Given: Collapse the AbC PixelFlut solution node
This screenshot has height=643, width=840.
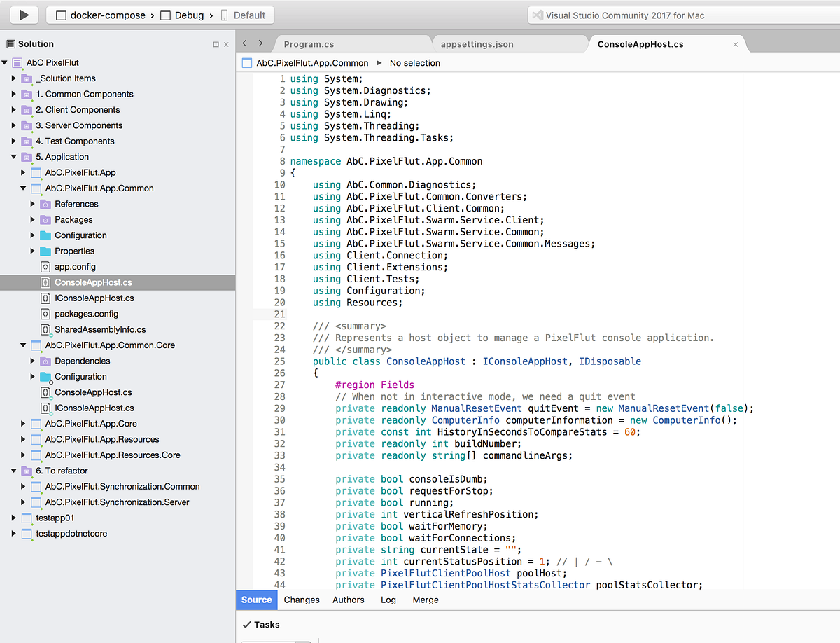Looking at the screenshot, I should click(5, 63).
